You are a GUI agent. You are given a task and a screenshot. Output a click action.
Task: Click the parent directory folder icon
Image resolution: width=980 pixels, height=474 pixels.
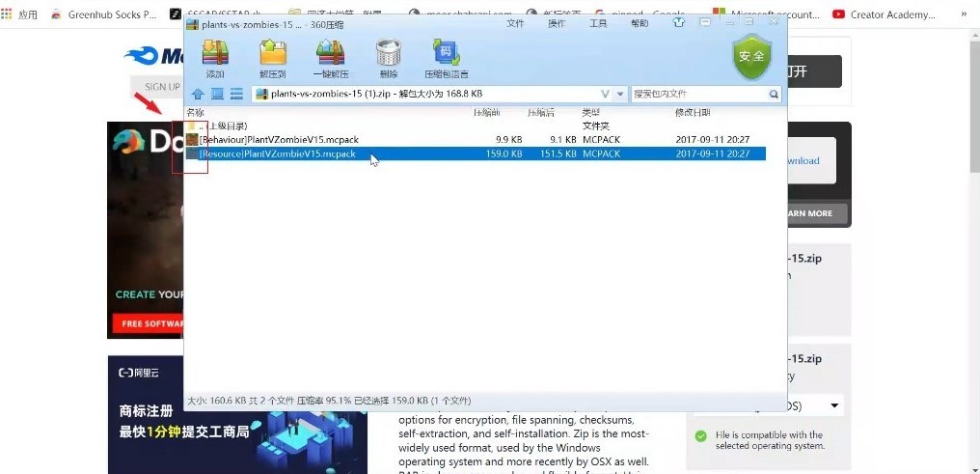pos(192,125)
